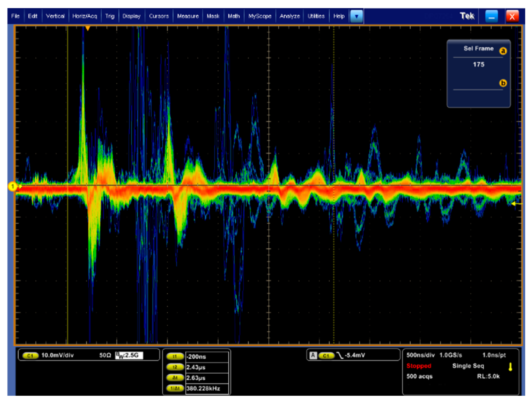Click the t2 cursor readout badge
This screenshot has width=532, height=403.
(x=175, y=367)
